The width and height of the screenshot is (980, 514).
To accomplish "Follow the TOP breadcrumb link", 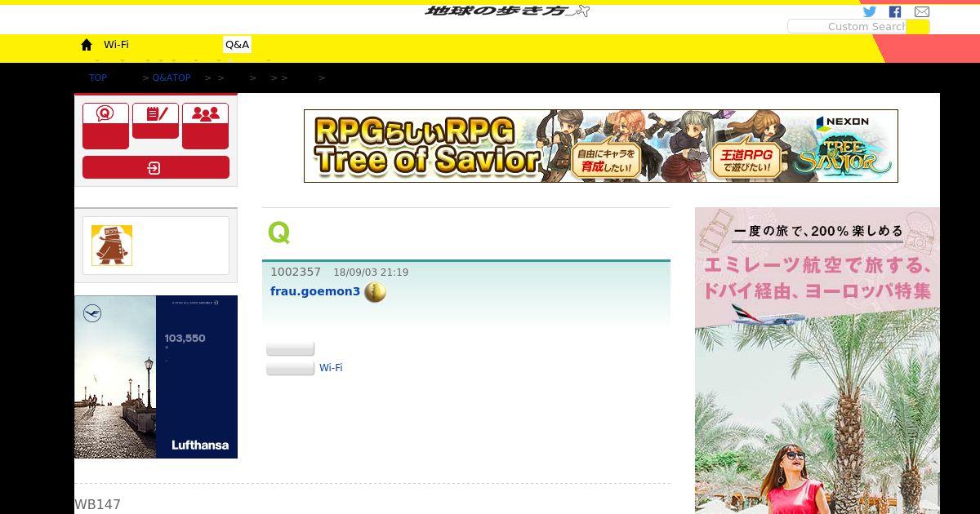I will point(98,78).
